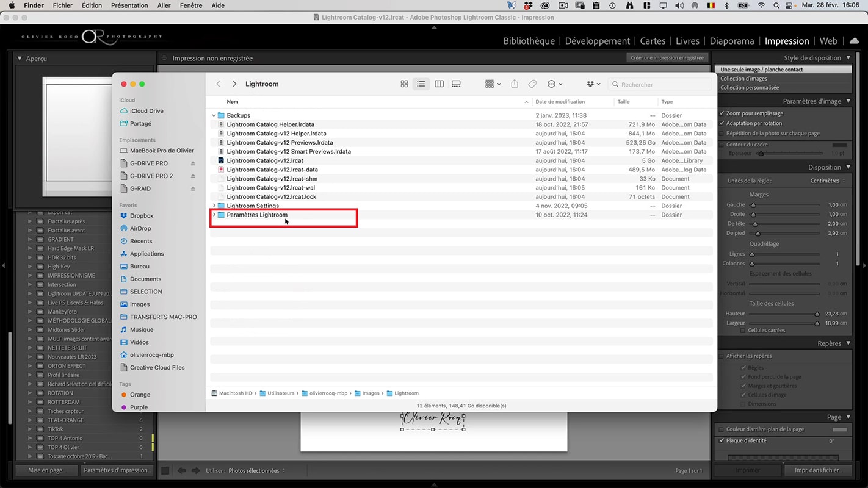
Task: Collapse the Style de disposition panel
Action: [x=848, y=58]
